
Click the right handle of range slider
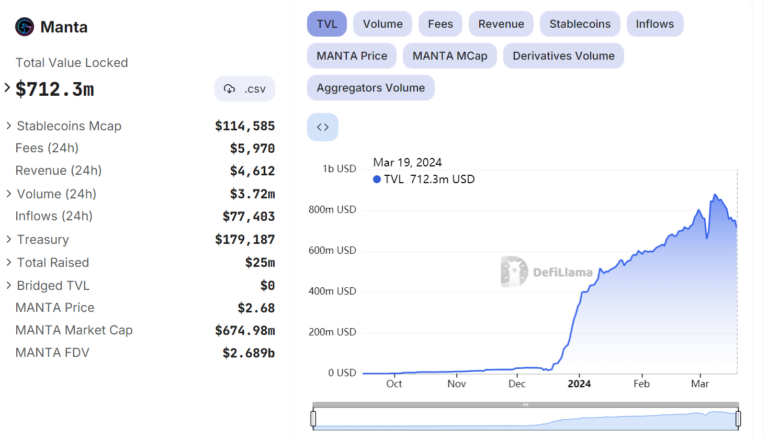[738, 418]
